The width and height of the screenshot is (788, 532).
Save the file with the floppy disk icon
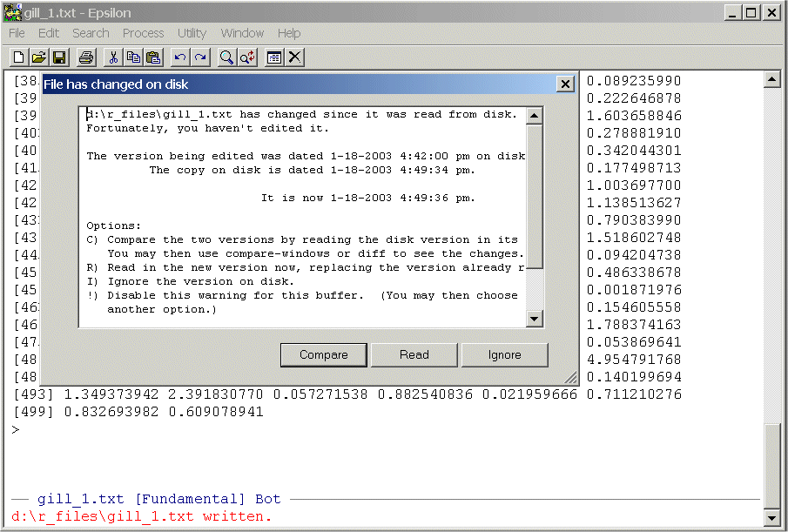59,57
